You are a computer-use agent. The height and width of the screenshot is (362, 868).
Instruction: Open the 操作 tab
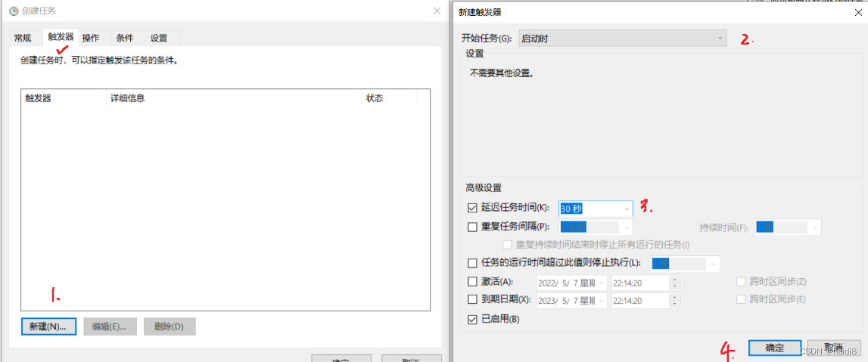pos(91,38)
